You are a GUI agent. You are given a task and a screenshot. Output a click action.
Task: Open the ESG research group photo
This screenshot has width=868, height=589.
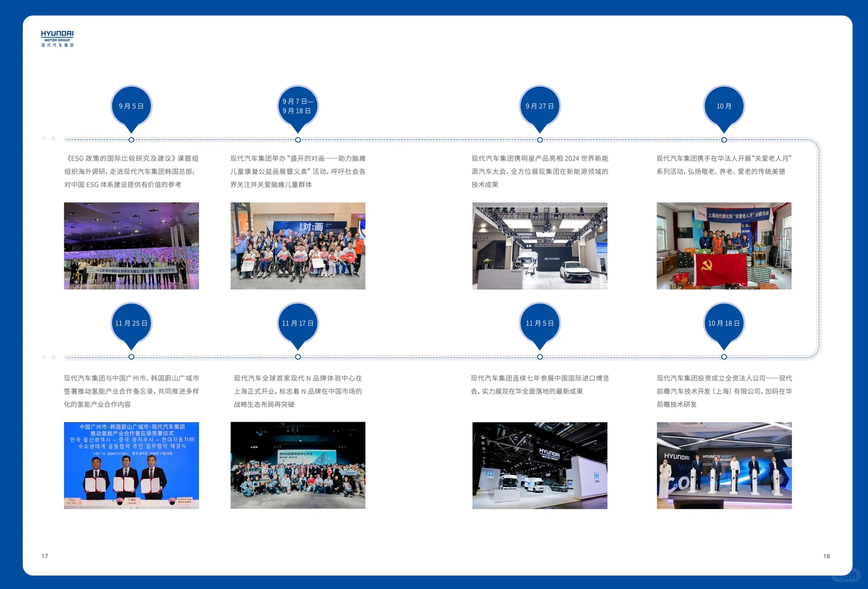(131, 246)
